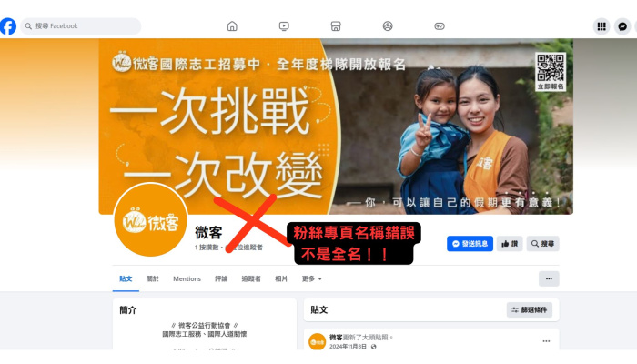Open the Groups icon in top bar
The width and height of the screenshot is (637, 364).
click(x=388, y=26)
